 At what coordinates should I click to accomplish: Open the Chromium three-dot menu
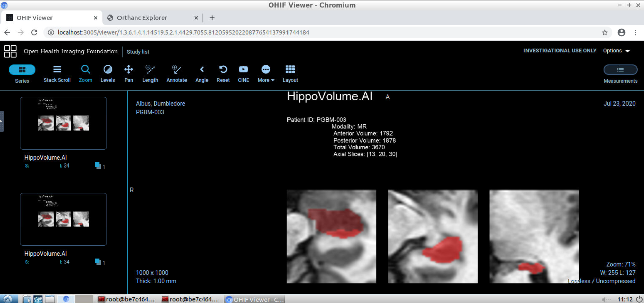coord(635,32)
